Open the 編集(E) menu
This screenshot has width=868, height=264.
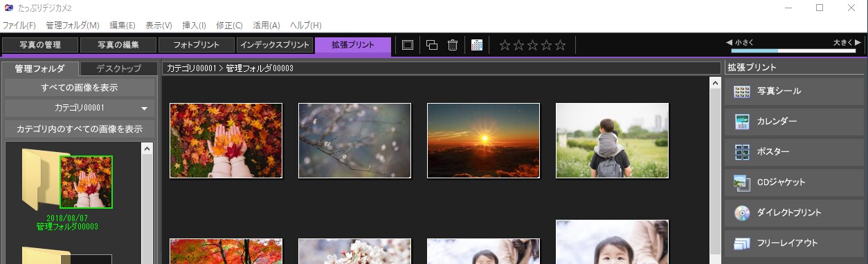(123, 25)
